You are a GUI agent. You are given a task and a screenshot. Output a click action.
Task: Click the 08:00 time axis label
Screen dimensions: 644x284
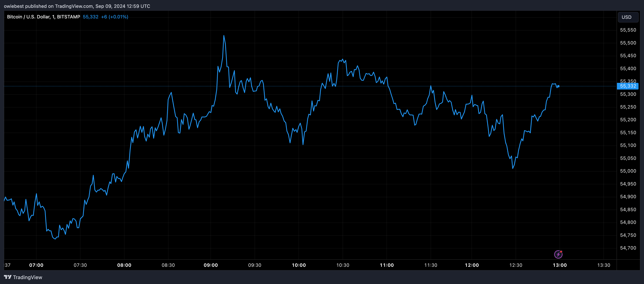(124, 265)
